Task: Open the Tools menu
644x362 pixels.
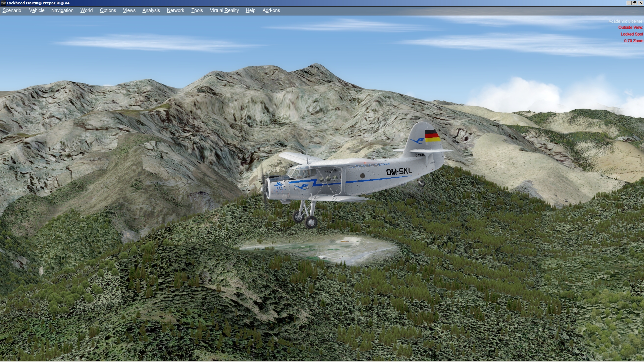Action: point(197,10)
